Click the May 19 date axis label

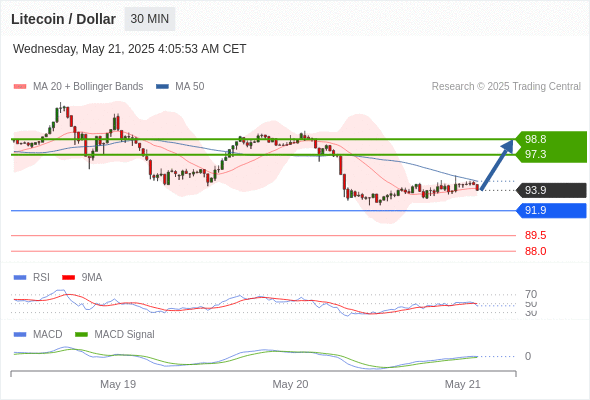(118, 384)
